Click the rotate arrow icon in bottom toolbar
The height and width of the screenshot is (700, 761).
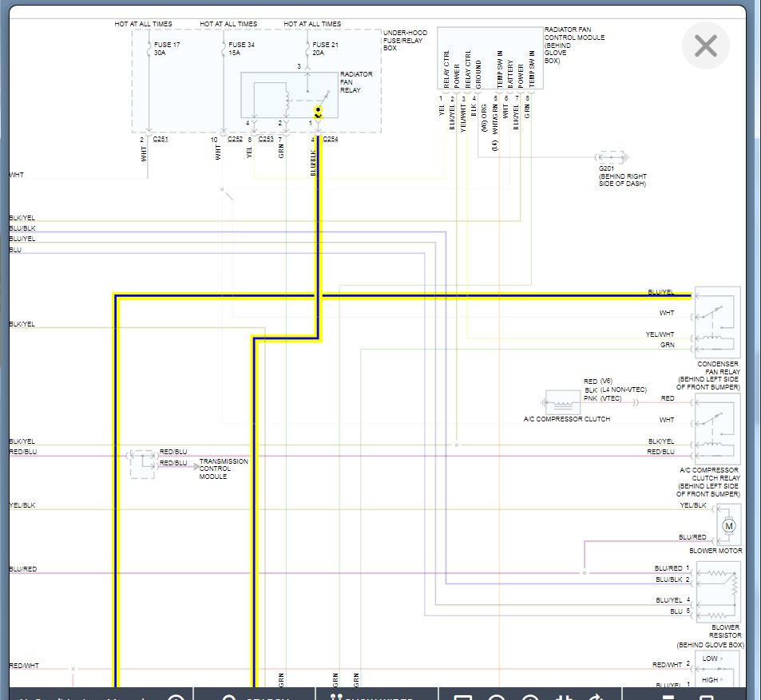[597, 697]
